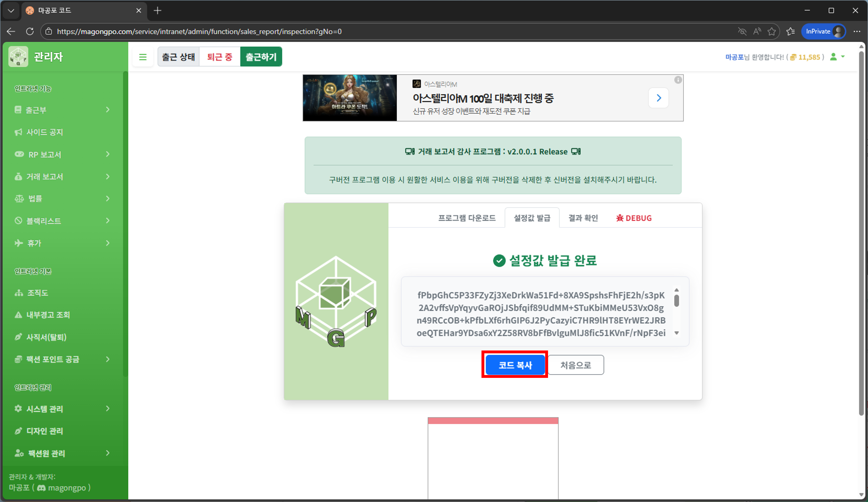Switch to 출근하기 working status

261,56
